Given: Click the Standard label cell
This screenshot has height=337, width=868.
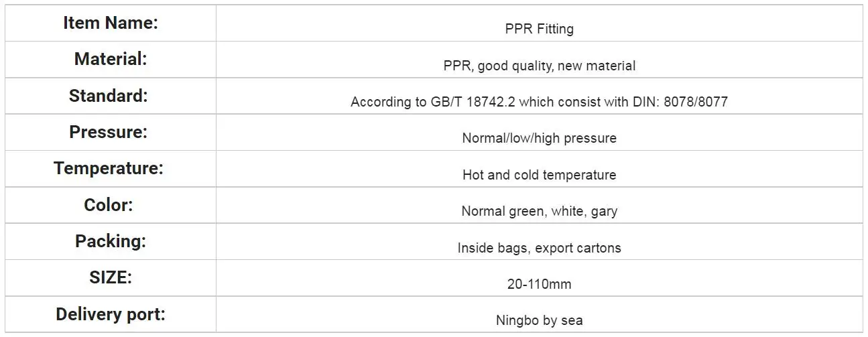Looking at the screenshot, I should click(x=111, y=96).
